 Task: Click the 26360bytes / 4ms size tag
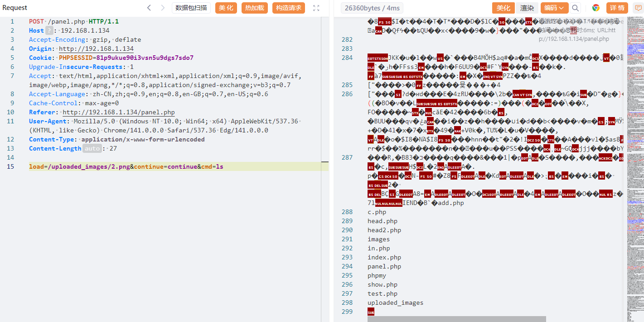371,8
